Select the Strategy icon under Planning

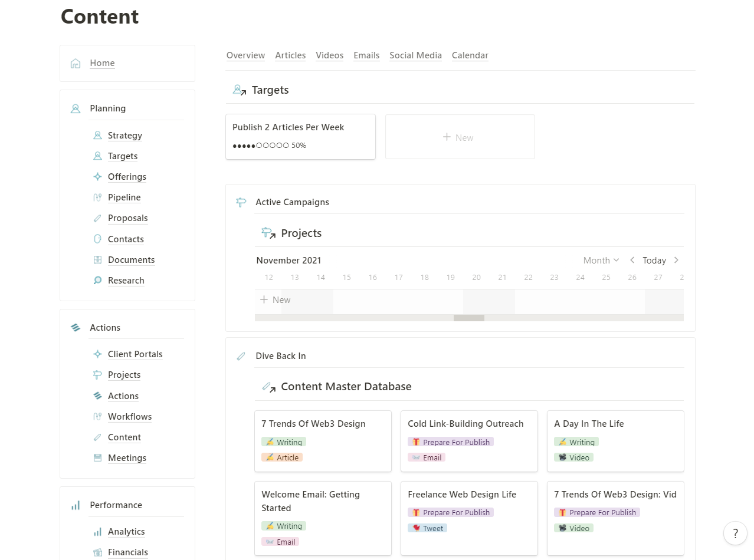(x=97, y=136)
